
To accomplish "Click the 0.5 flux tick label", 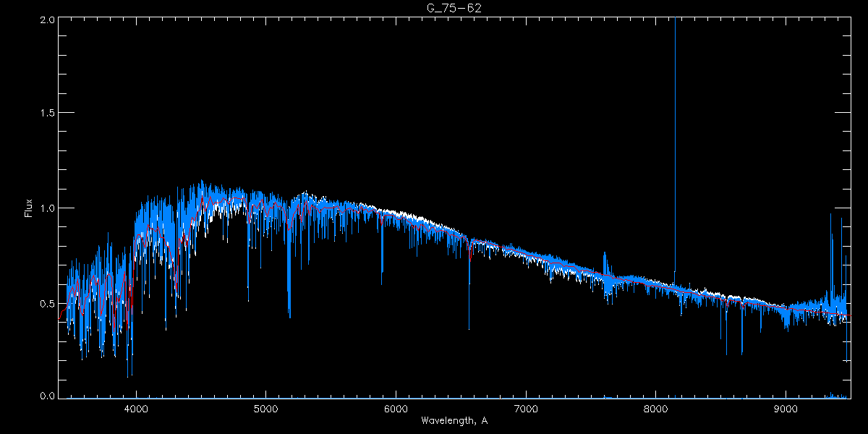I will point(48,302).
